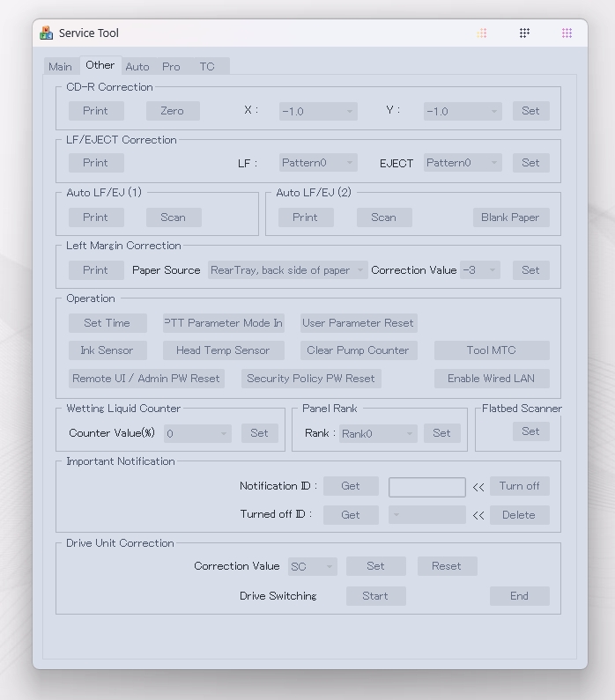Click the Tool MTC button
This screenshot has width=615, height=700.
coord(492,350)
